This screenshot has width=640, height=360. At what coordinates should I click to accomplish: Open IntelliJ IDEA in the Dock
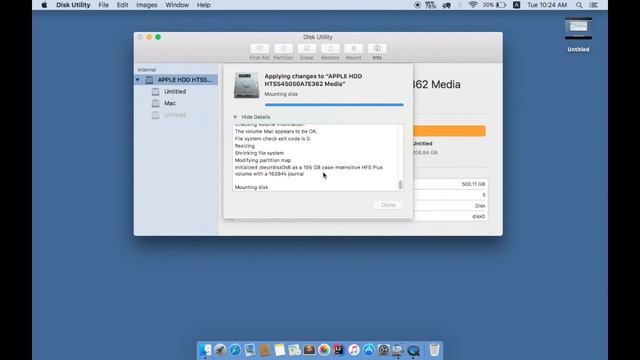tap(339, 350)
